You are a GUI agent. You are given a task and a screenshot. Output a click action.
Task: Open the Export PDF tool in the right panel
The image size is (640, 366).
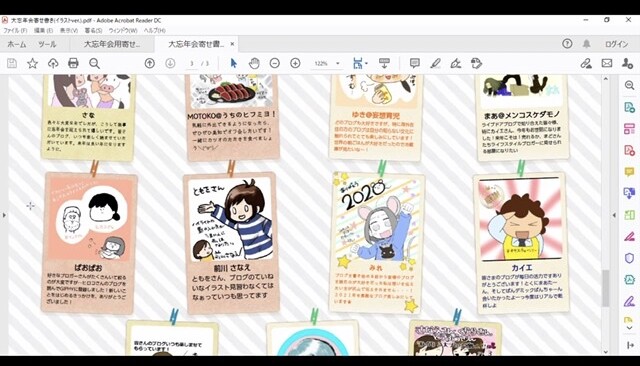629,107
